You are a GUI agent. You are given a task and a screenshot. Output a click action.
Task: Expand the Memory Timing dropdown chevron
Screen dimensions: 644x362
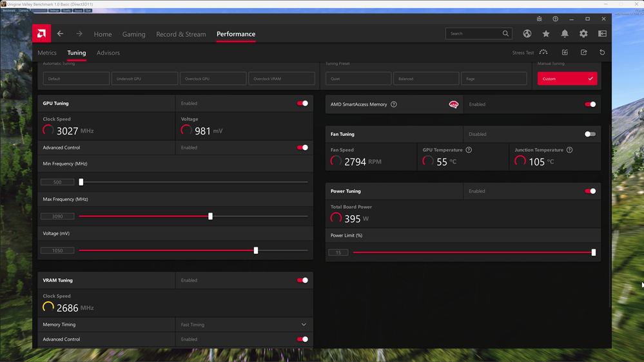click(304, 325)
